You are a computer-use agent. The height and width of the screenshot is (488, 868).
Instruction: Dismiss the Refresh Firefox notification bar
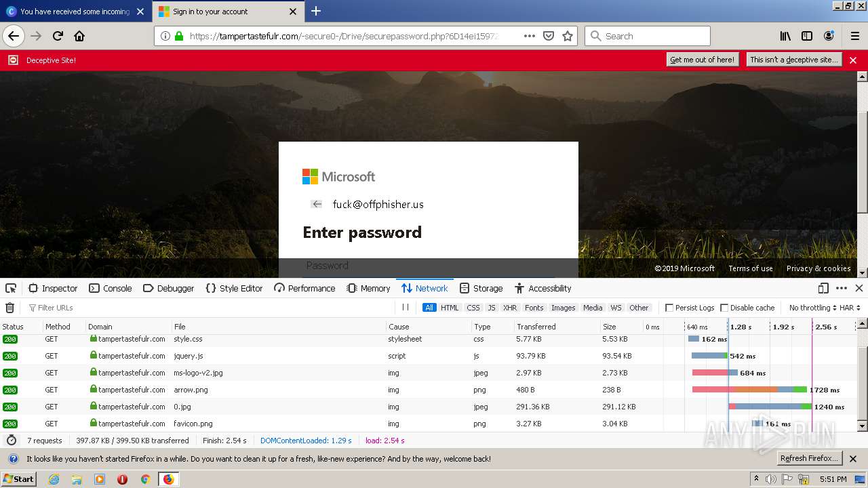coord(853,459)
